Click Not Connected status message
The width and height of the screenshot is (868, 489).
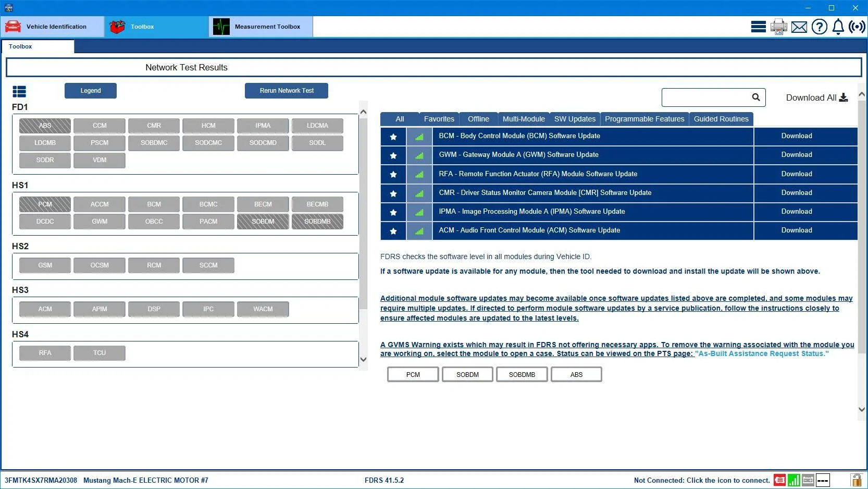coord(702,480)
